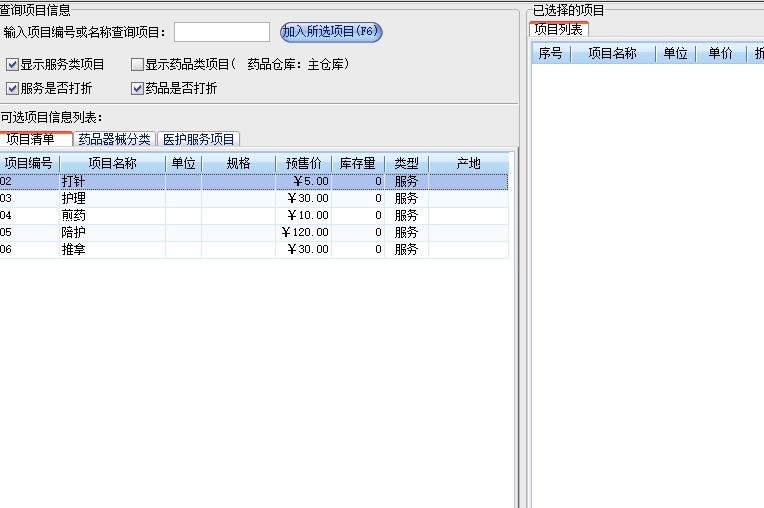This screenshot has height=508, width=764.
Task: Click the 加入所选项目(F6) button
Action: click(331, 32)
